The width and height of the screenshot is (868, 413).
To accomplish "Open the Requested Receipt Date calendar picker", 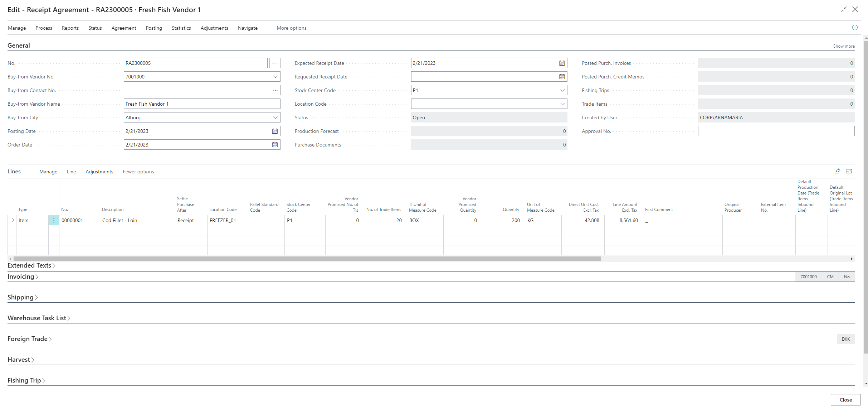I will pos(562,77).
